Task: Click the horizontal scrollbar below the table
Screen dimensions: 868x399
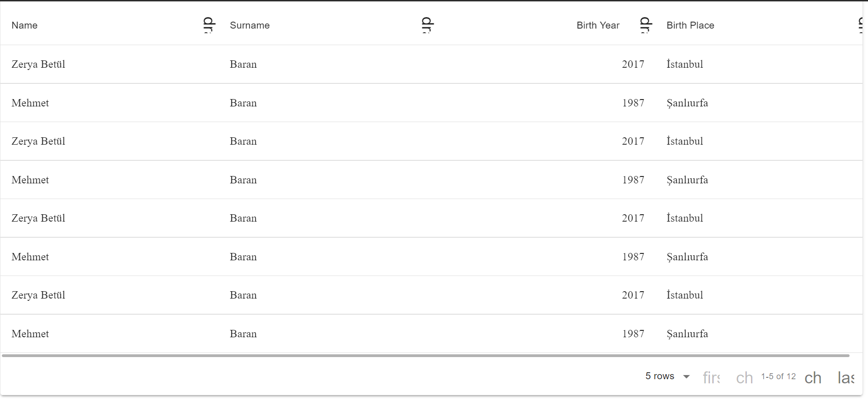Action: tap(426, 356)
